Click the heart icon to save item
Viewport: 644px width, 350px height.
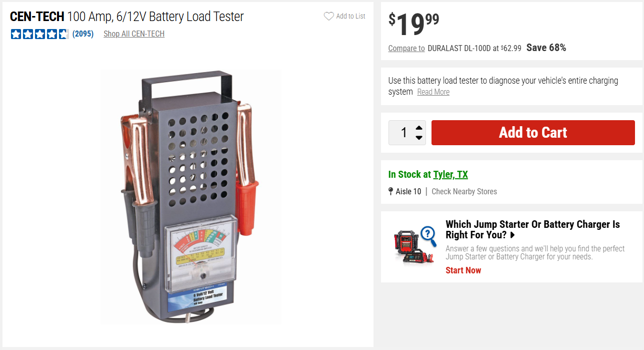coord(328,16)
